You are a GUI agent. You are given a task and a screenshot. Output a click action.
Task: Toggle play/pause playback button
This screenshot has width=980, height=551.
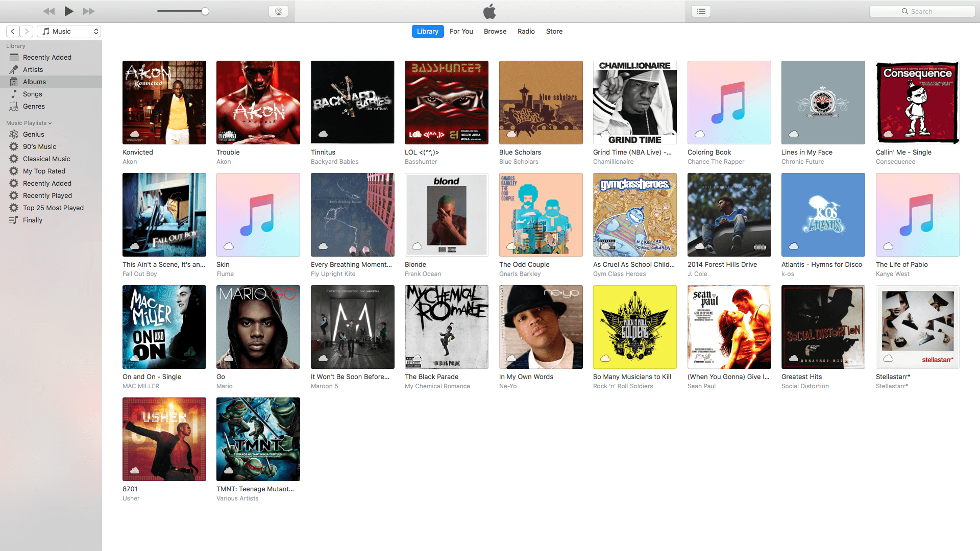click(x=69, y=11)
